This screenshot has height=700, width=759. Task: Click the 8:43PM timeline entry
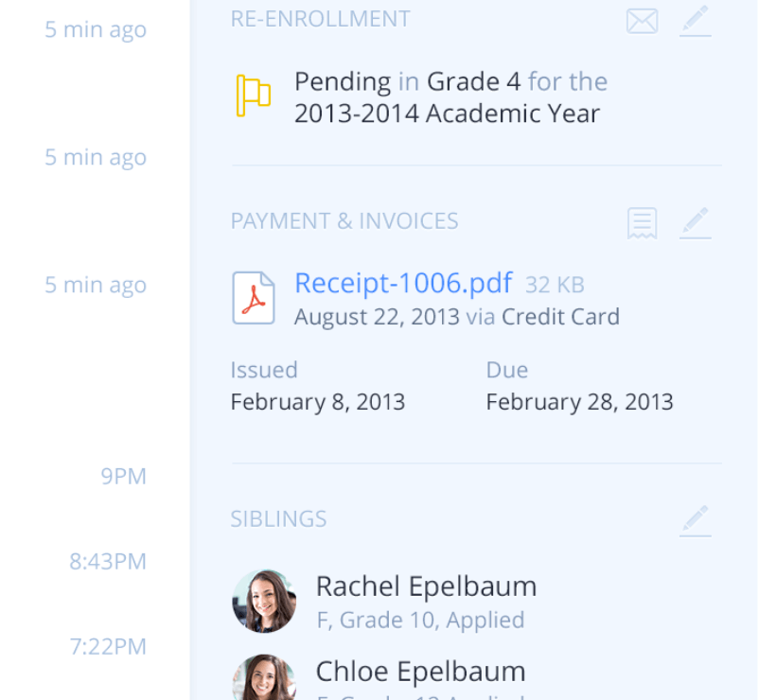click(108, 562)
